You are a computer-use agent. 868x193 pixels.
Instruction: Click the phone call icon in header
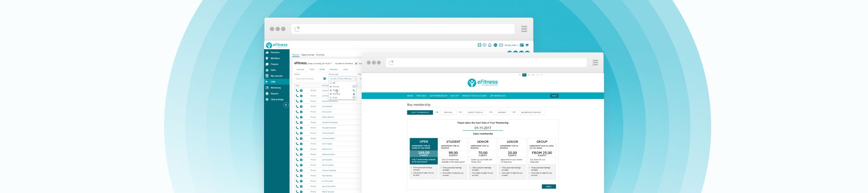tap(485, 45)
